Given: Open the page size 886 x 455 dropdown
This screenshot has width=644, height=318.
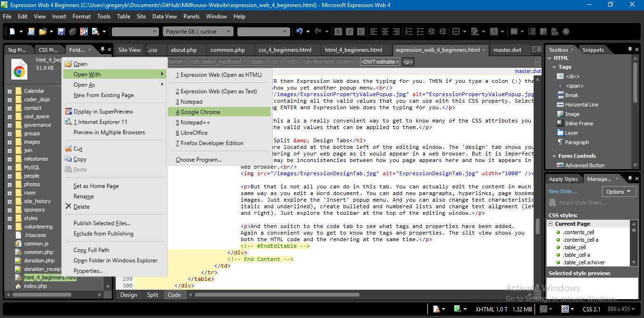Looking at the screenshot, I should tap(622, 309).
